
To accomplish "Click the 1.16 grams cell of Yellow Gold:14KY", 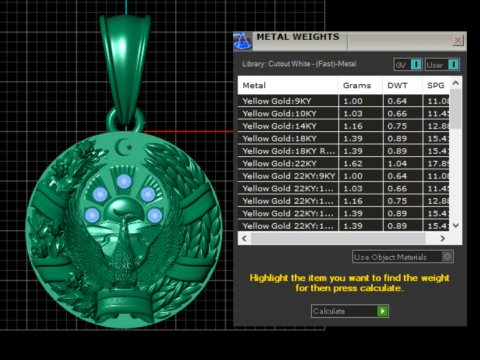I will (x=360, y=126).
